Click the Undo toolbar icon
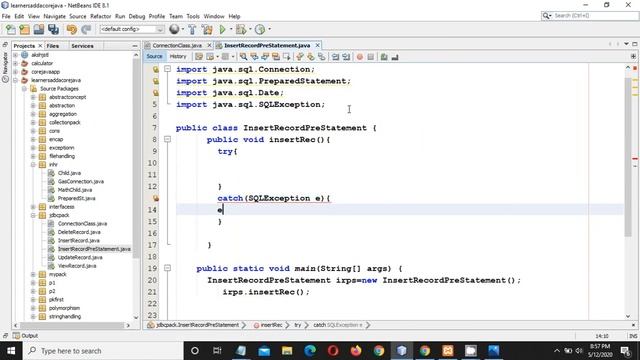Image resolution: width=640 pixels, height=360 pixels. [72, 29]
